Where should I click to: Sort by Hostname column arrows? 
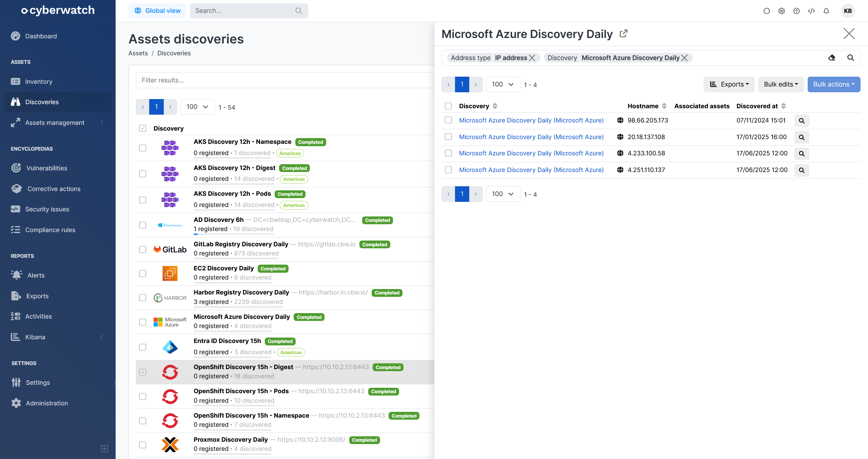pos(664,106)
